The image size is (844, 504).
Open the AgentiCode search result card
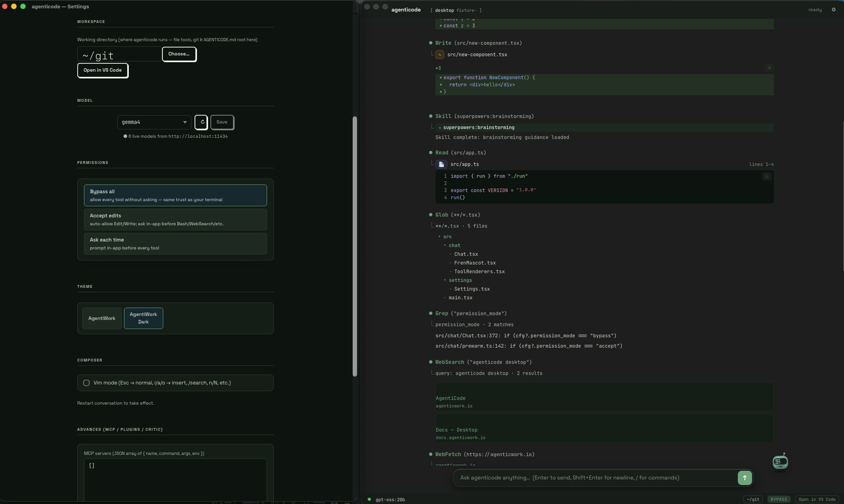click(604, 397)
